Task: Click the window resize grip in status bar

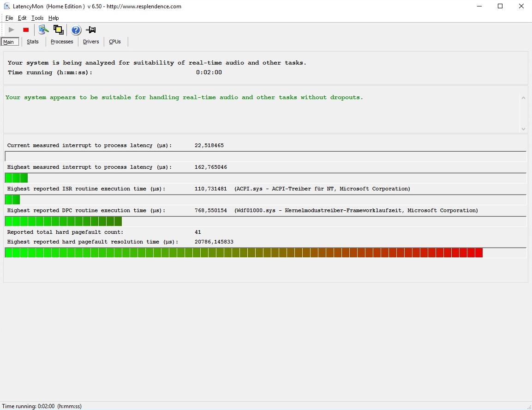Action: point(529,407)
